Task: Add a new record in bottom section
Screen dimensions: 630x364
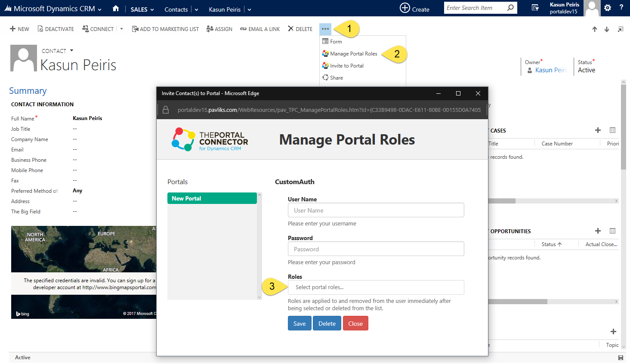Action: coord(613,331)
